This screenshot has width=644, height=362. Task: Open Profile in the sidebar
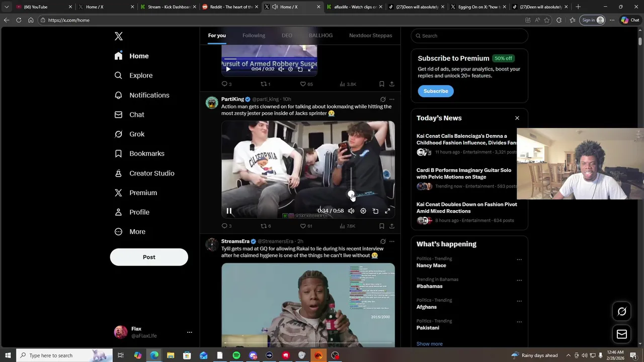pyautogui.click(x=132, y=212)
